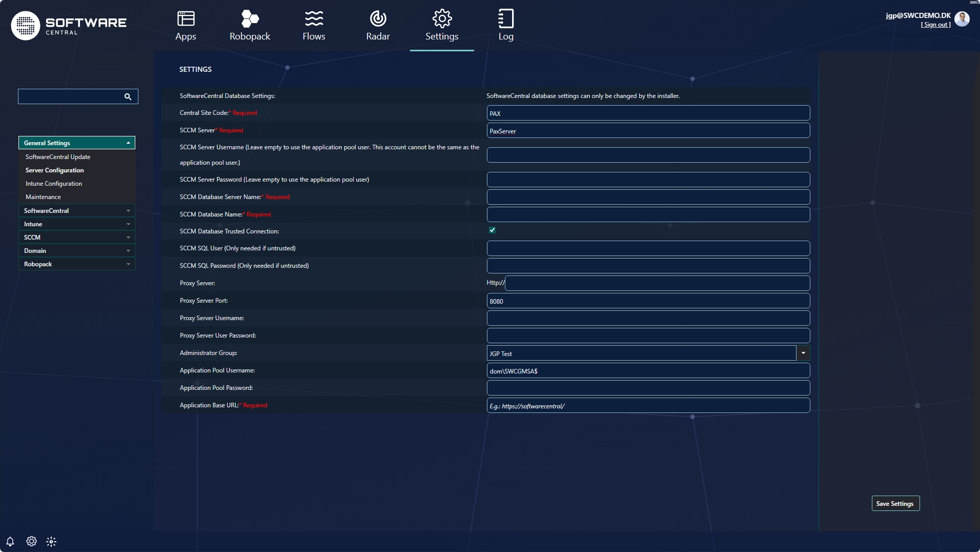Expand the Domain sidebar section
Viewport: 980px width, 552px height.
(x=77, y=251)
